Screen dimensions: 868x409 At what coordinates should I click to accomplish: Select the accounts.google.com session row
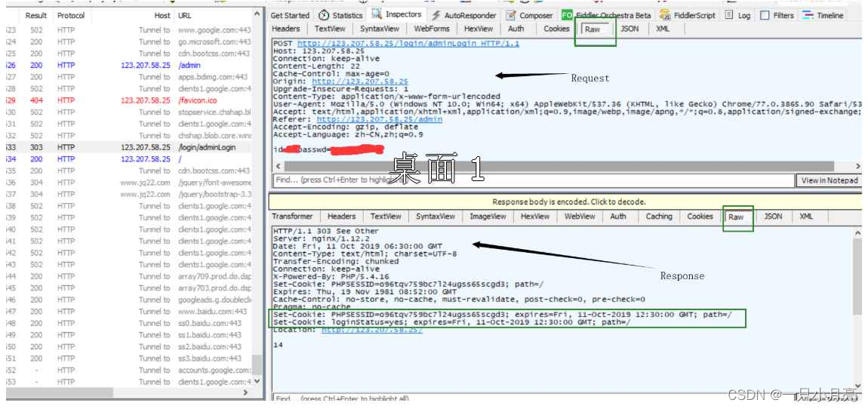[x=129, y=370]
